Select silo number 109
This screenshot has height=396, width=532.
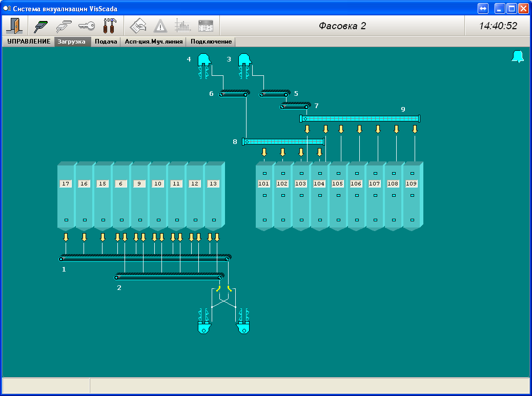point(412,183)
